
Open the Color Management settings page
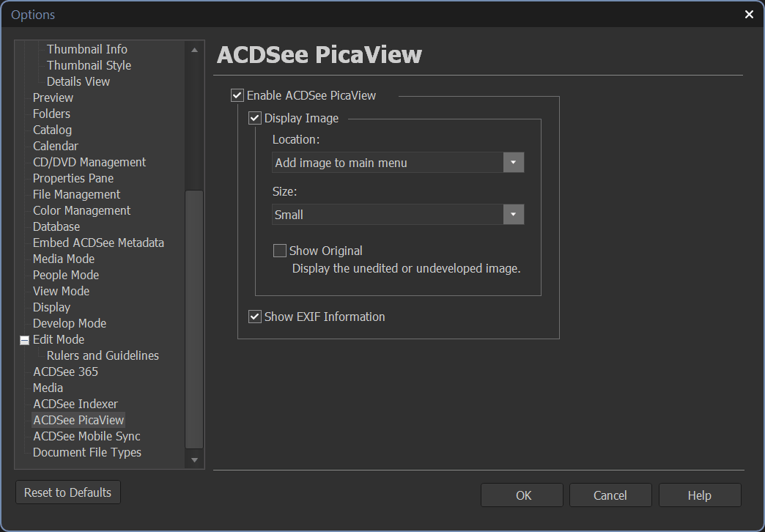(81, 210)
